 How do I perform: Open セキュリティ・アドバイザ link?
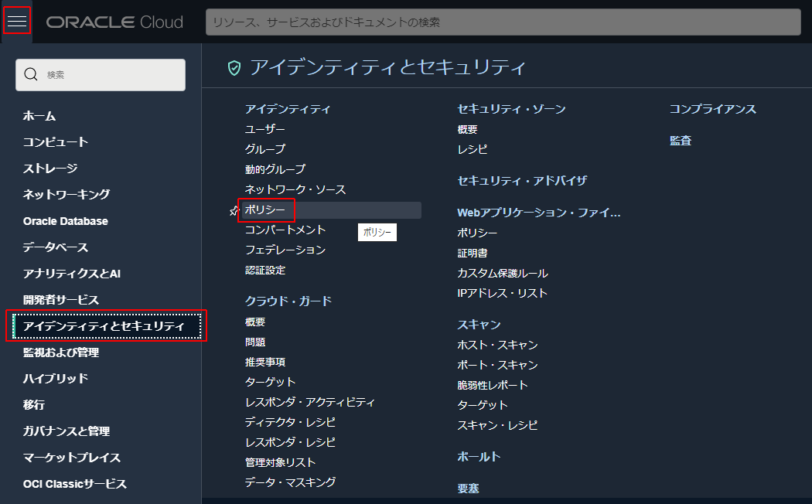522,181
